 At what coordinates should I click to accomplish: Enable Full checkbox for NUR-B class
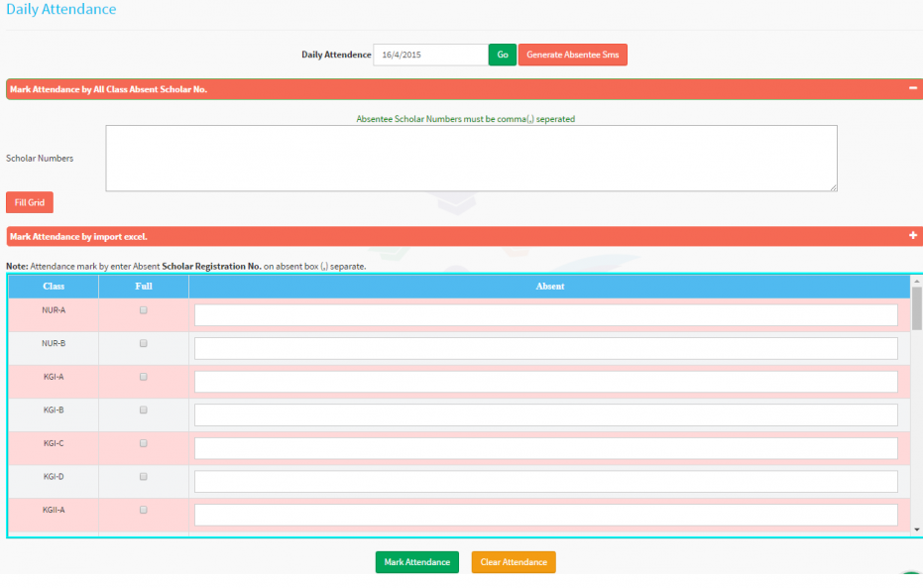click(144, 343)
